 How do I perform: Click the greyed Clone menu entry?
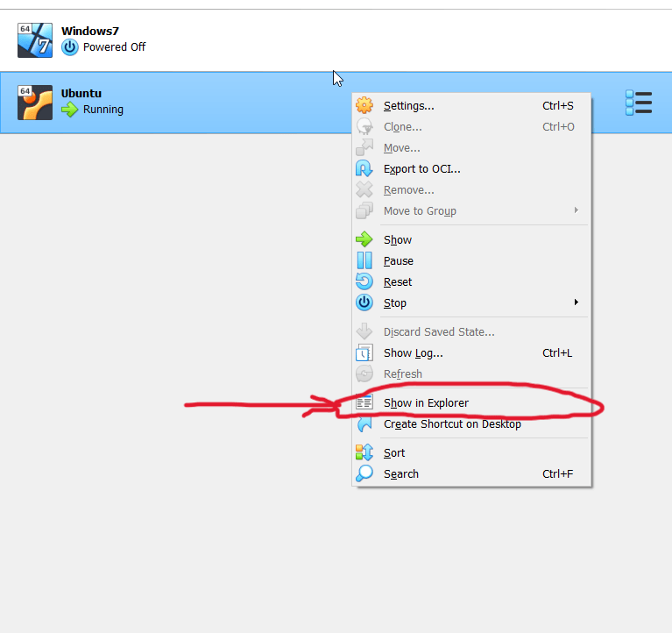point(471,127)
